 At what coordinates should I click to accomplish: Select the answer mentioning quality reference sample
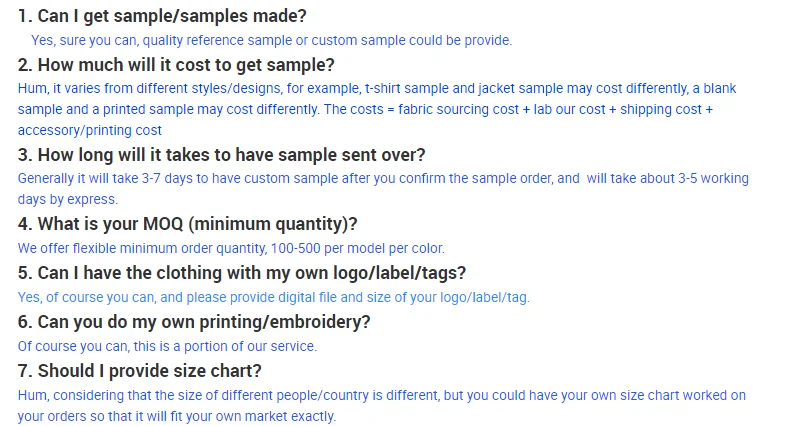pyautogui.click(x=271, y=41)
